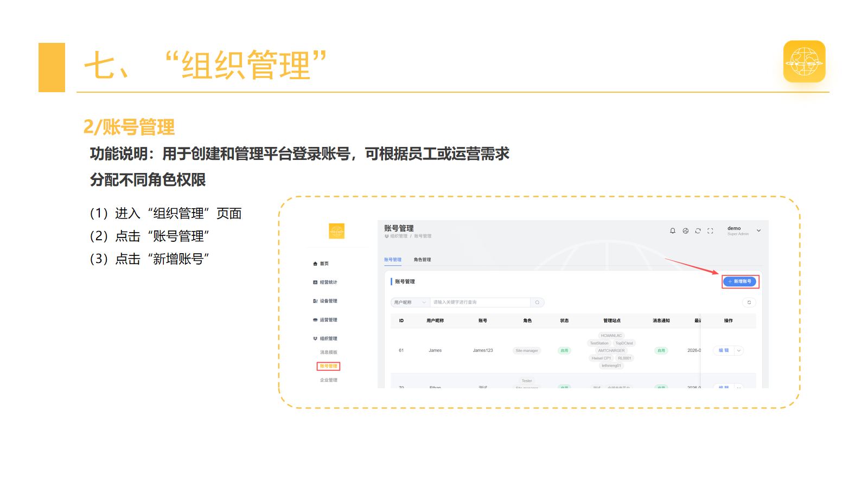Switch to the 角色管理 tab
Screen dimensions: 868x488
[423, 260]
